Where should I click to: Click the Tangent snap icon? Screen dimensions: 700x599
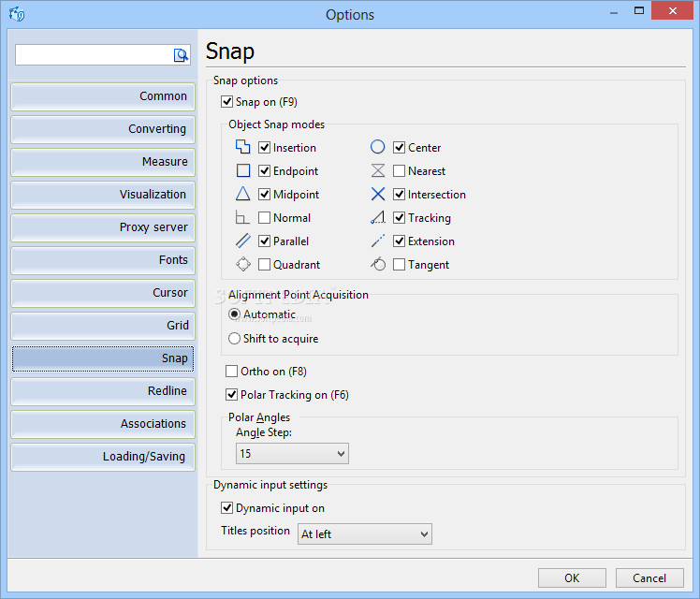pyautogui.click(x=378, y=264)
